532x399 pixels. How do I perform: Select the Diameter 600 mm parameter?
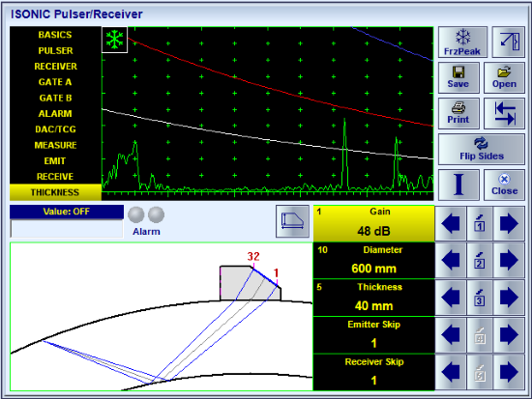point(373,260)
